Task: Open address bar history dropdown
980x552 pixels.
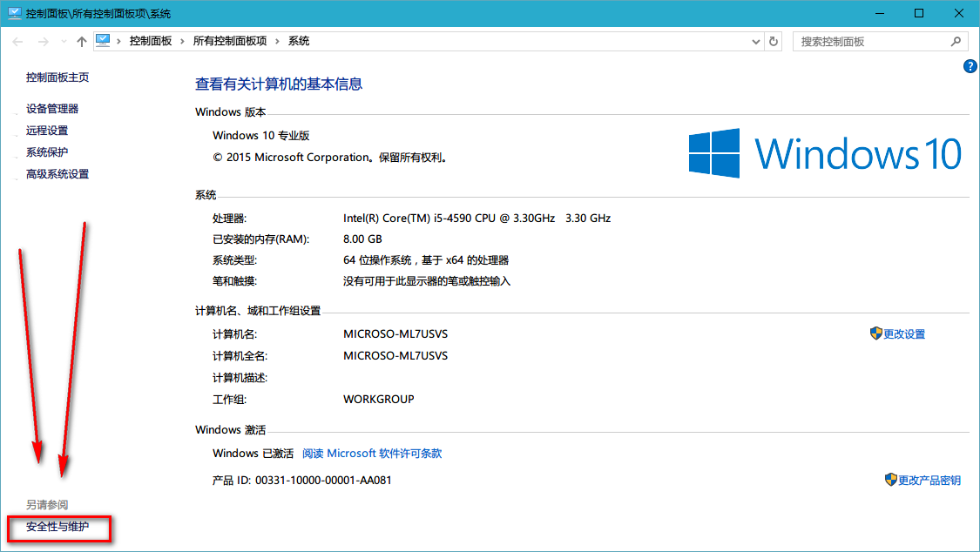Action: coord(755,42)
